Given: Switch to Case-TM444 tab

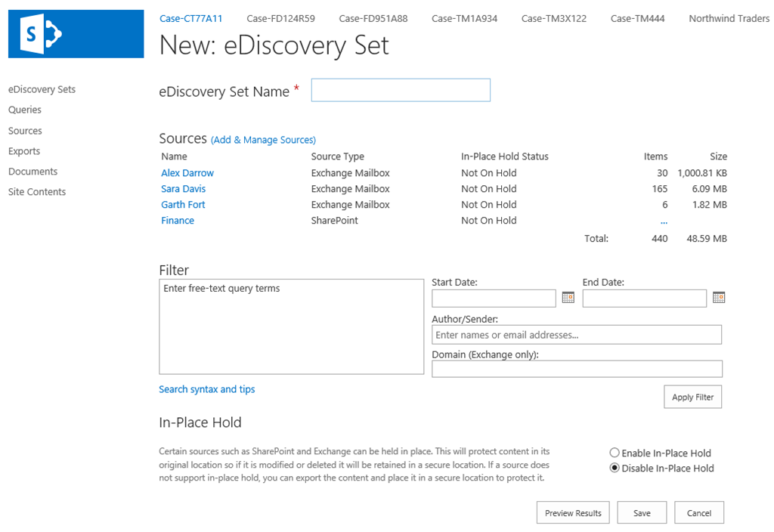Looking at the screenshot, I should pos(638,19).
